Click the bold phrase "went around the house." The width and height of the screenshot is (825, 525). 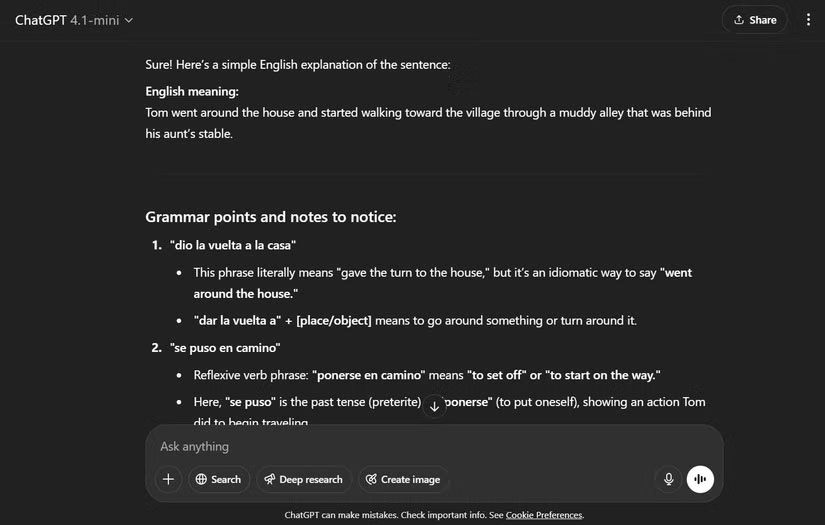[x=244, y=294]
